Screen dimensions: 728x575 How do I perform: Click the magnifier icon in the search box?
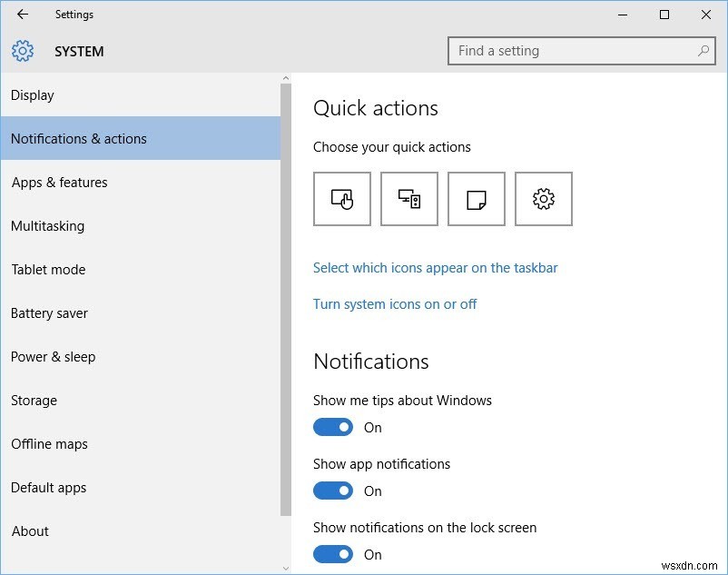point(703,51)
